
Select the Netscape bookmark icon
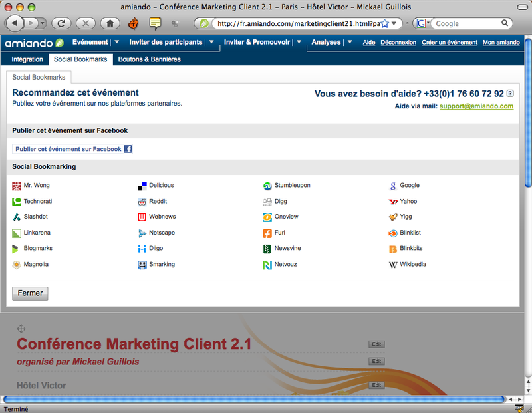pos(142,233)
